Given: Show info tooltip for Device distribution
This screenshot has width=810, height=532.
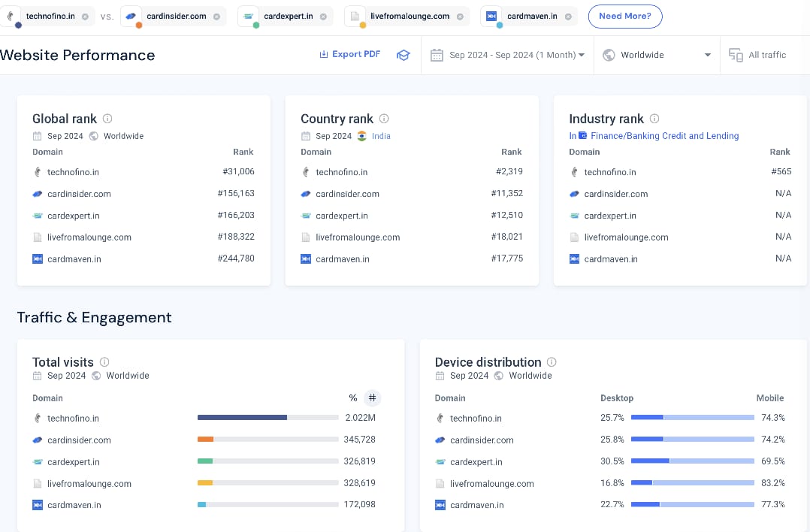Looking at the screenshot, I should point(552,361).
